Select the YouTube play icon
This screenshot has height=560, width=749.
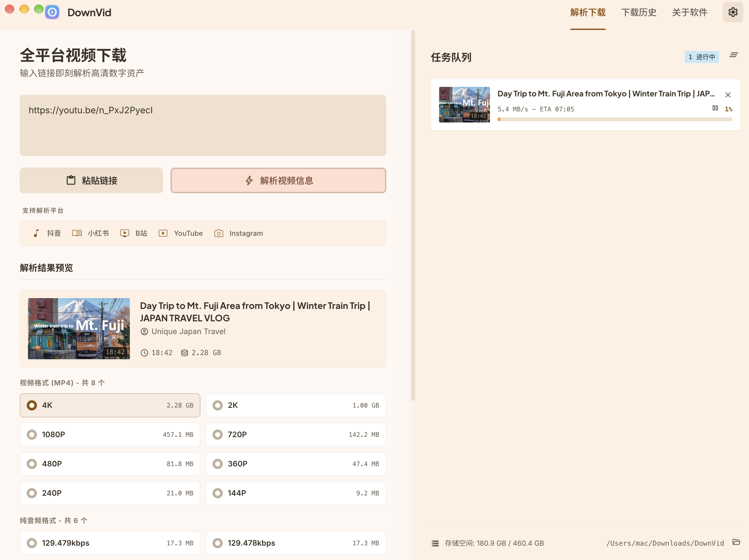(163, 233)
